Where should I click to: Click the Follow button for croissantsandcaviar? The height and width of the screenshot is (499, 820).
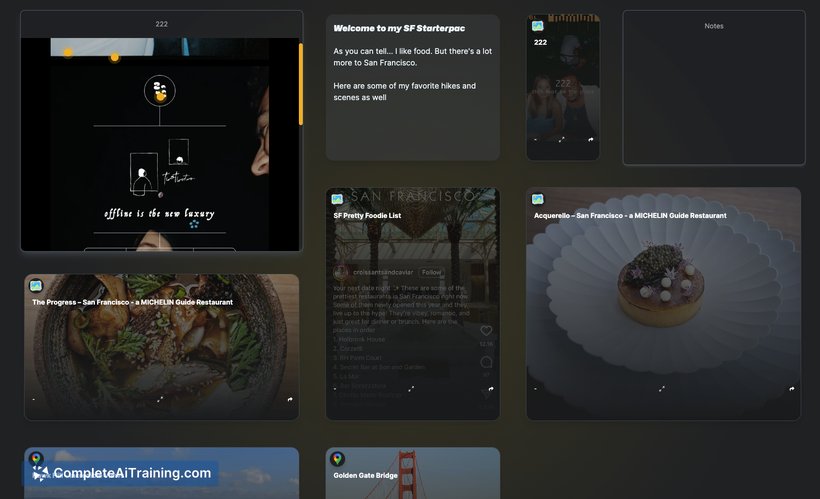point(431,272)
